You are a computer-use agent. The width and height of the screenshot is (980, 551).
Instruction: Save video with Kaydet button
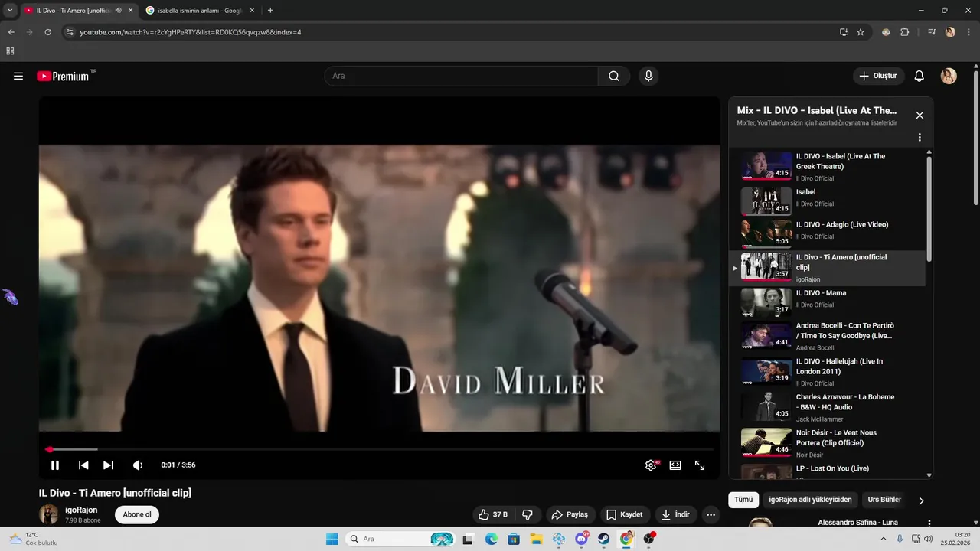625,514
